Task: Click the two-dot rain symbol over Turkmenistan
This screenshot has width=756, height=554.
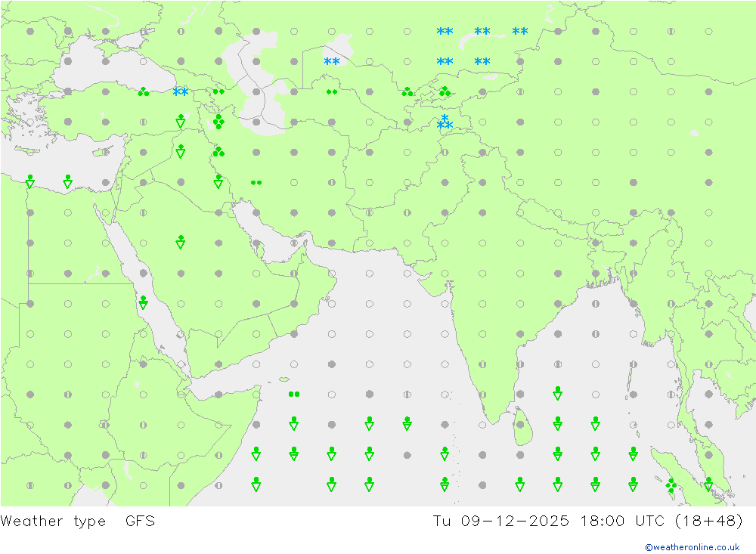Action: click(x=331, y=92)
